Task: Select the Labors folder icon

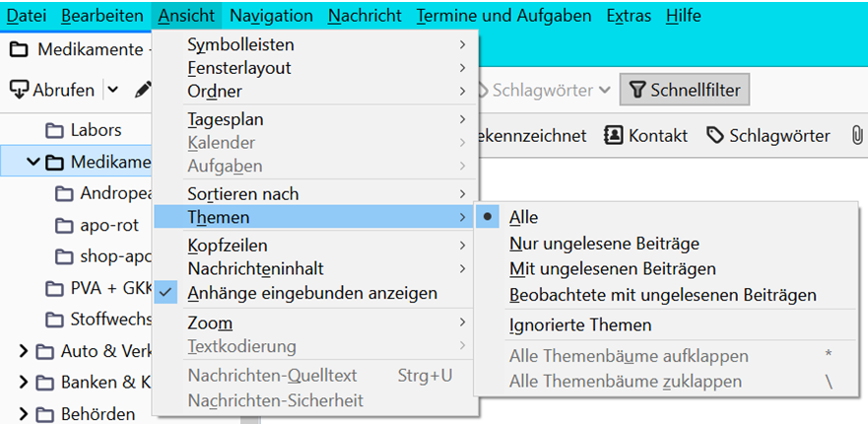Action: point(55,130)
